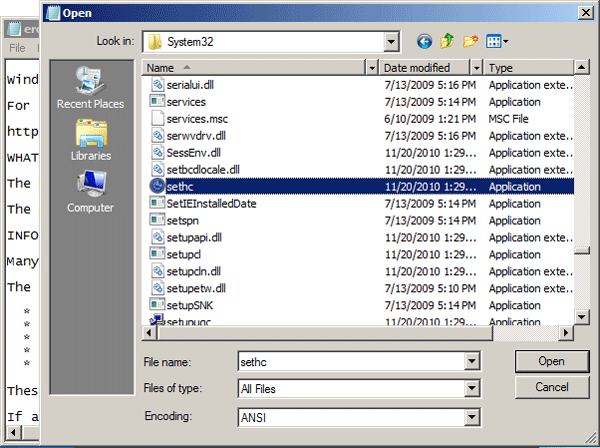Open the View Menu icon
The image size is (600, 448).
click(x=497, y=41)
